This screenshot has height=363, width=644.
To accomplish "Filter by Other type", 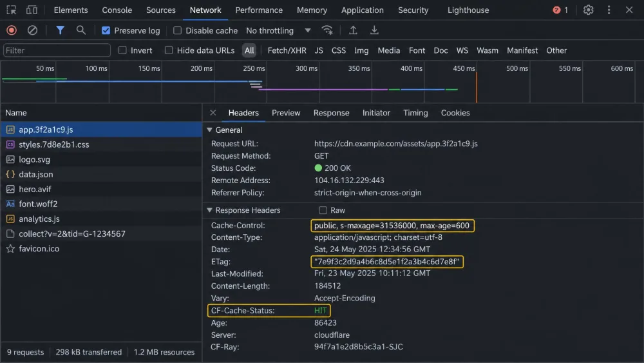I will pyautogui.click(x=556, y=50).
